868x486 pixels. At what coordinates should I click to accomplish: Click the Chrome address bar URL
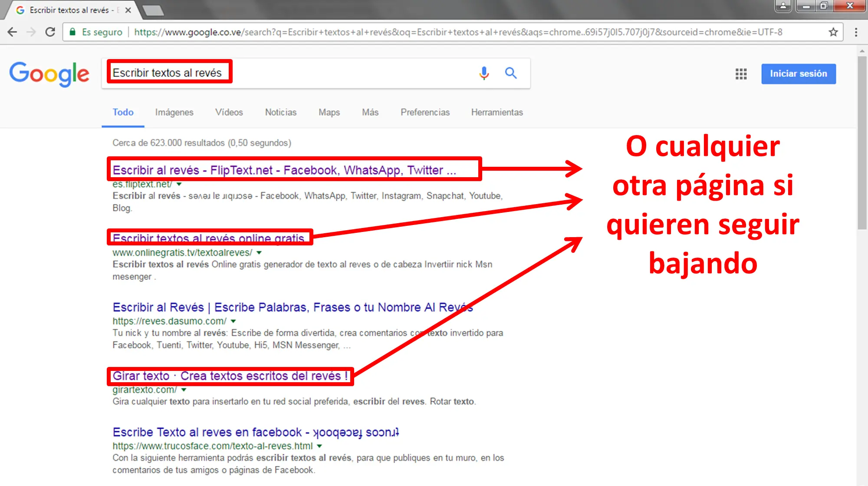click(458, 32)
